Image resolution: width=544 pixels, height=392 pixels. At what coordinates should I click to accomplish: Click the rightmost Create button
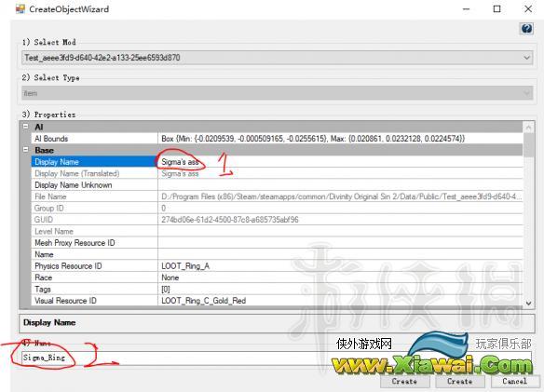[459, 381]
